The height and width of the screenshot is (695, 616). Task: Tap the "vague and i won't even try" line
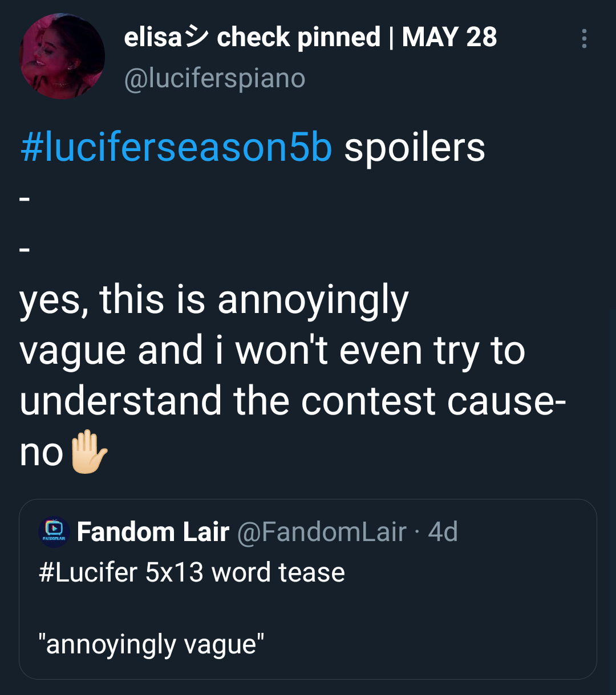pos(272,349)
